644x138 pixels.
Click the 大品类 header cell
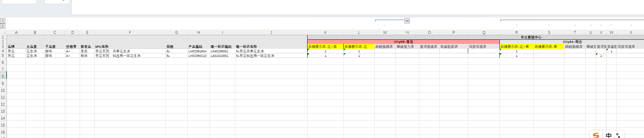pyautogui.click(x=35, y=46)
